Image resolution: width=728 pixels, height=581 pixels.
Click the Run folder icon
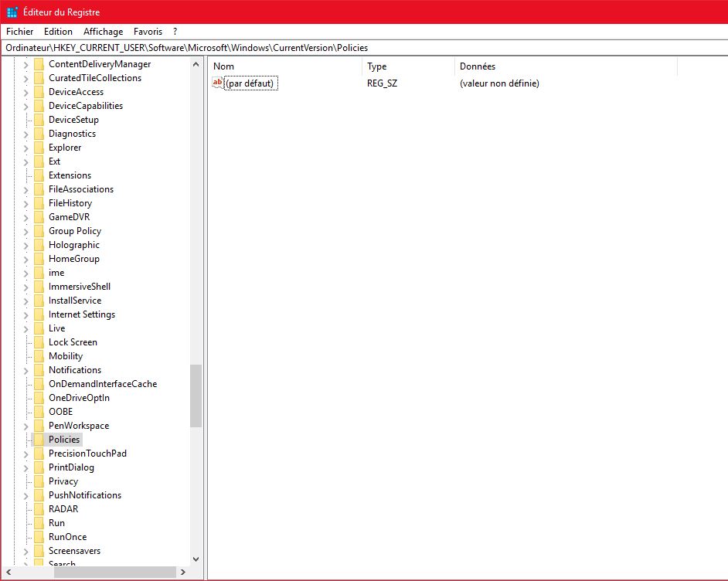click(x=39, y=523)
